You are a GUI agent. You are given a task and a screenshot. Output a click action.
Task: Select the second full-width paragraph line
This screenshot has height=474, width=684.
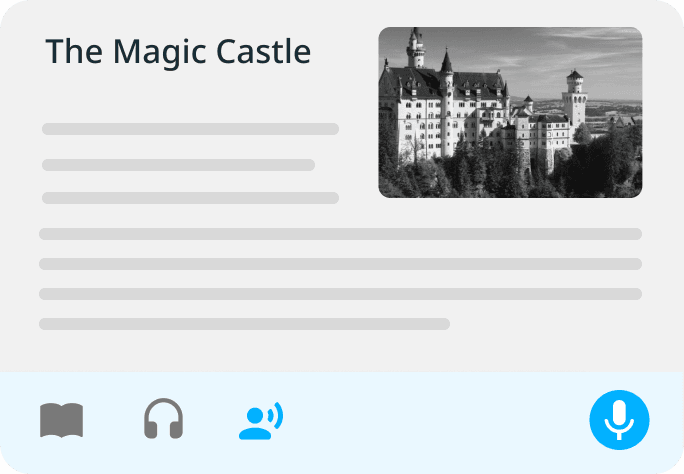click(x=340, y=264)
